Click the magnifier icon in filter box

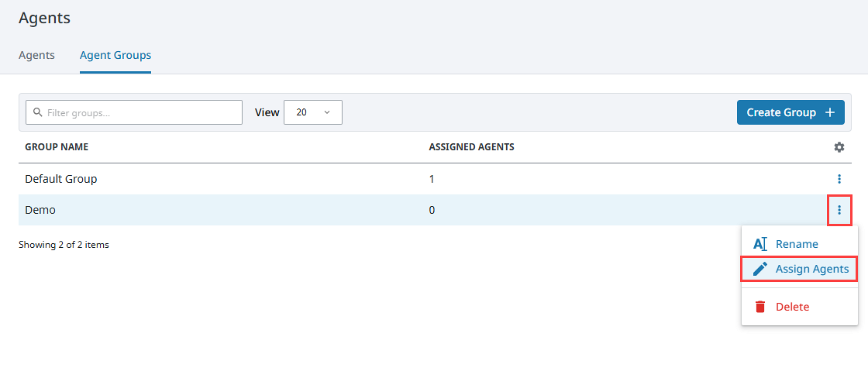click(x=37, y=112)
